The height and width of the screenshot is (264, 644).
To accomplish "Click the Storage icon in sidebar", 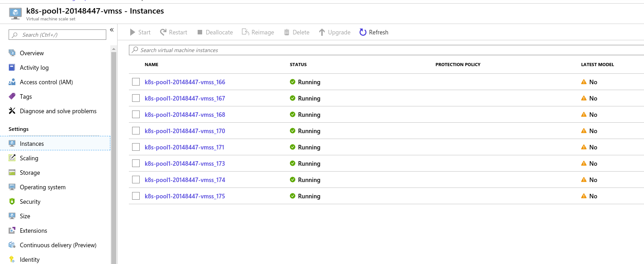I will pyautogui.click(x=12, y=173).
